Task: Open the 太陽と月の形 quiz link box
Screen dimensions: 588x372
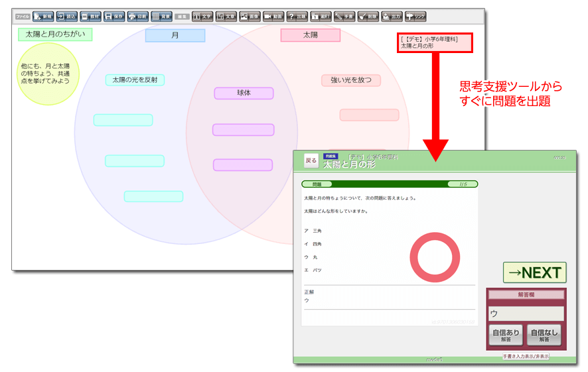Action: pyautogui.click(x=435, y=43)
